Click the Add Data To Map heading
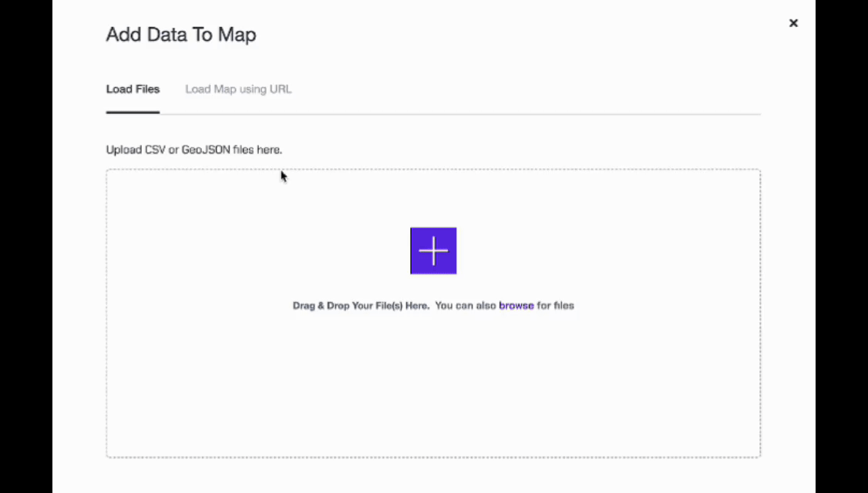Screen dimensions: 868x493 pyautogui.click(x=180, y=35)
